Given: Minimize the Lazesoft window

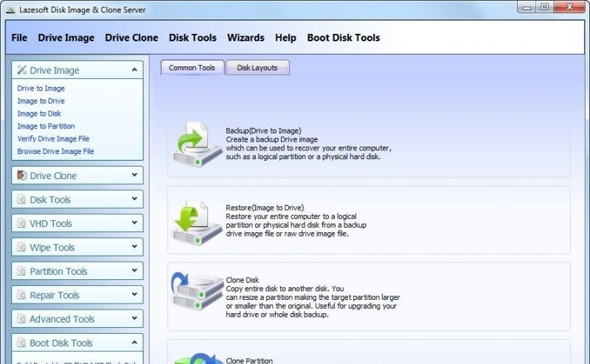Looking at the screenshot, I should pyautogui.click(x=527, y=7).
